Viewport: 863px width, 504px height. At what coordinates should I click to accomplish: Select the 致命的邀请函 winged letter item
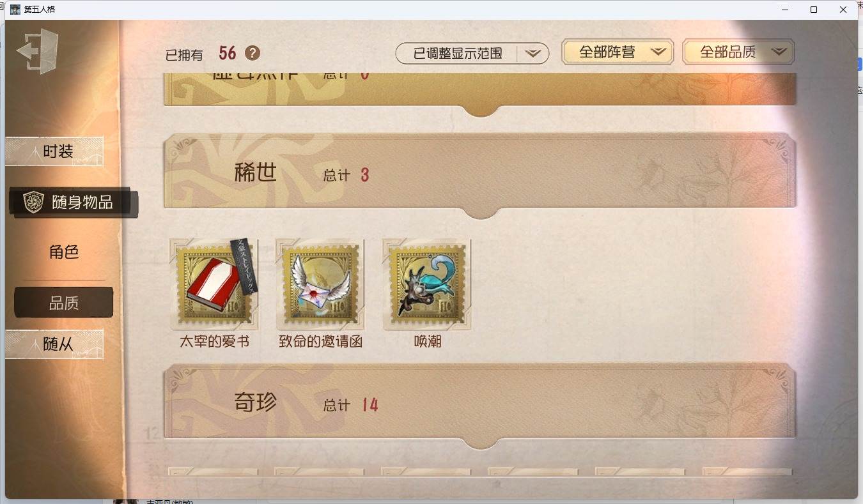pos(320,284)
